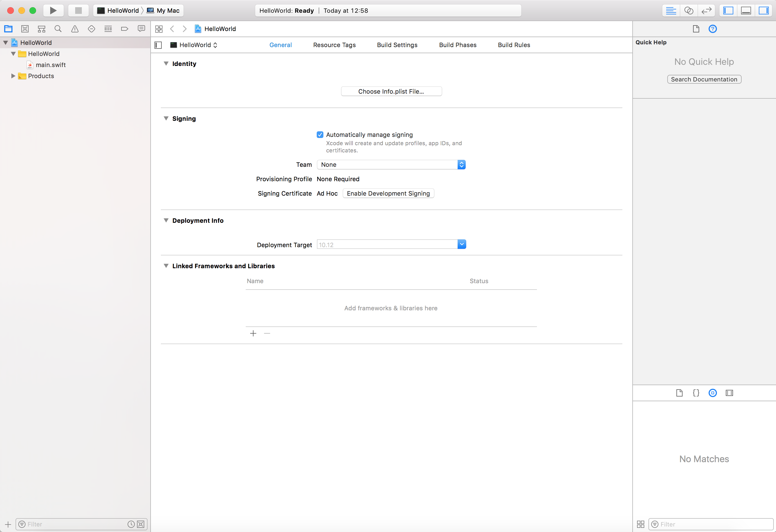Image resolution: width=776 pixels, height=532 pixels.
Task: Click the library Filter field
Action: pos(711,524)
